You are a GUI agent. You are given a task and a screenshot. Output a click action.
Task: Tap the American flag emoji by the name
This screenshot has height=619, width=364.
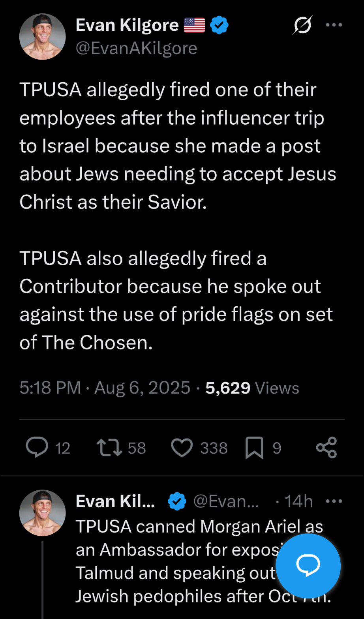coord(194,25)
